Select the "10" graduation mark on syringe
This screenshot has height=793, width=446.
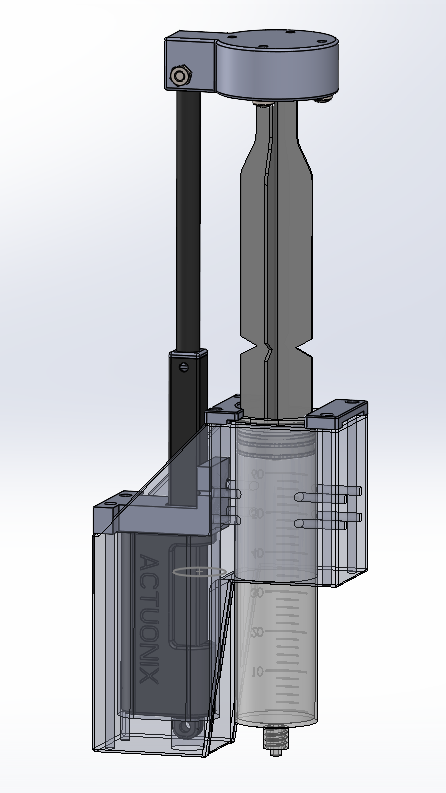257,672
